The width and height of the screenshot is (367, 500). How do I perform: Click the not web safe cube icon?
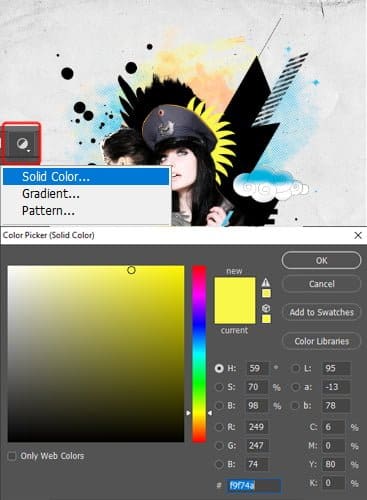266,308
